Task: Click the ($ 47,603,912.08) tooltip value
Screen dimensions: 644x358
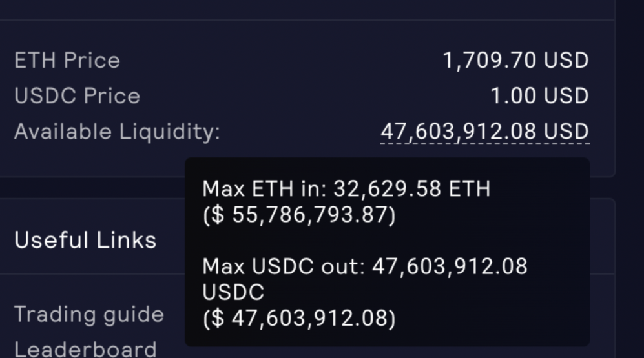Action: pyautogui.click(x=299, y=318)
